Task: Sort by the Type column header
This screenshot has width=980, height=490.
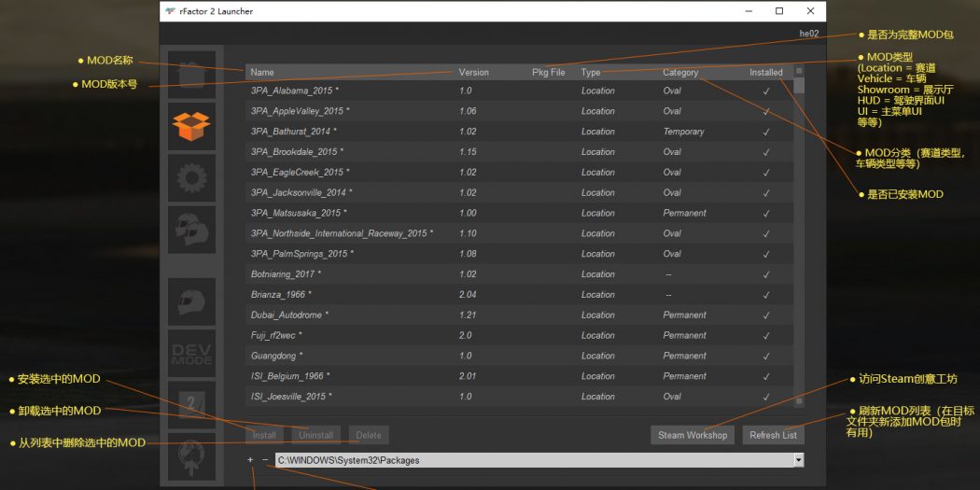Action: [x=591, y=73]
